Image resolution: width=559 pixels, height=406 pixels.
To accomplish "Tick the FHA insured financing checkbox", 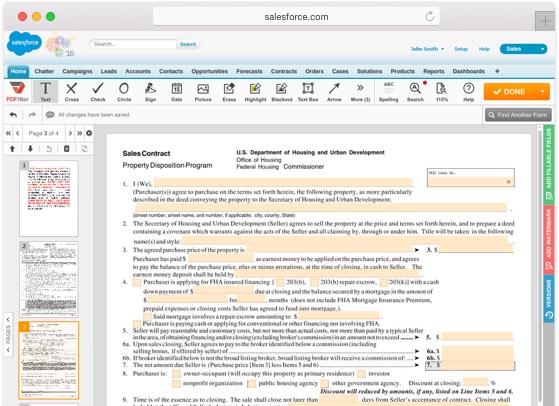I will click(x=137, y=282).
